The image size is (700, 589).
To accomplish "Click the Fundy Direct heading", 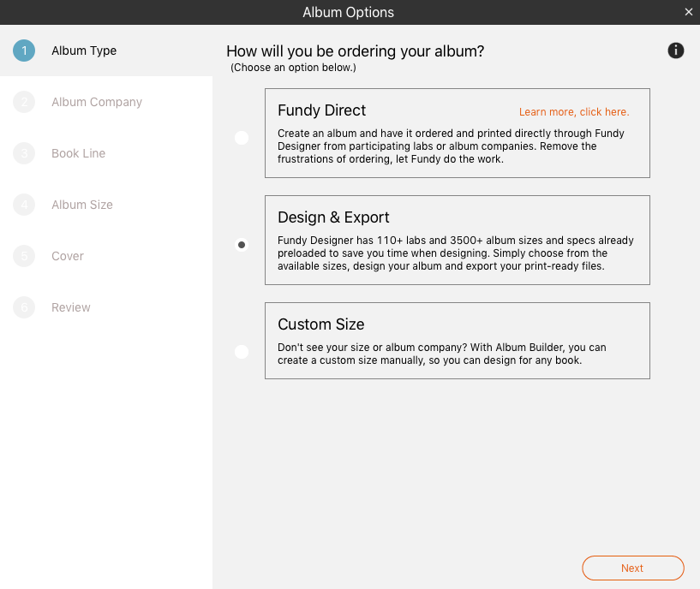I will (321, 110).
